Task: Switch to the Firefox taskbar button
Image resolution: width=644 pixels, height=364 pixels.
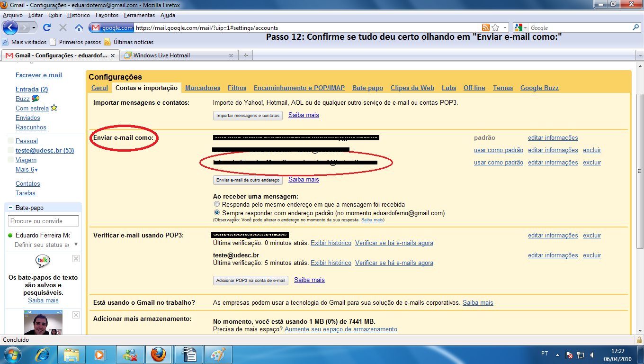Action: pyautogui.click(x=159, y=355)
